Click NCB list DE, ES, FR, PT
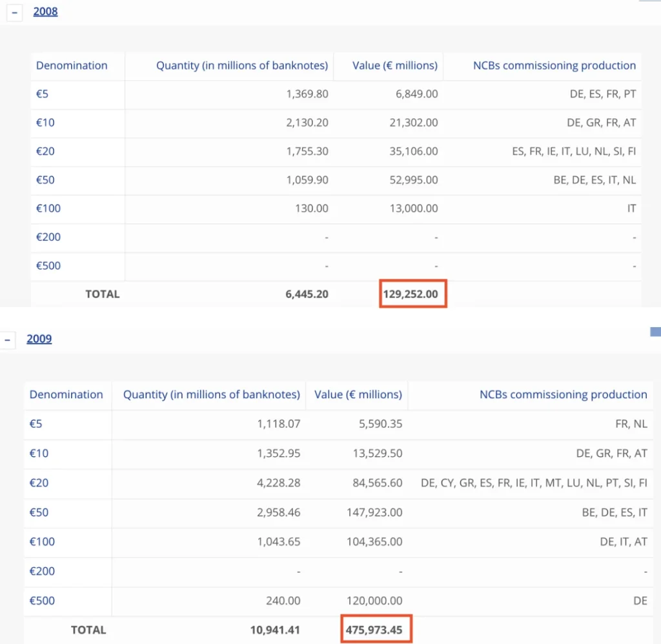Image resolution: width=661 pixels, height=644 pixels. (603, 94)
